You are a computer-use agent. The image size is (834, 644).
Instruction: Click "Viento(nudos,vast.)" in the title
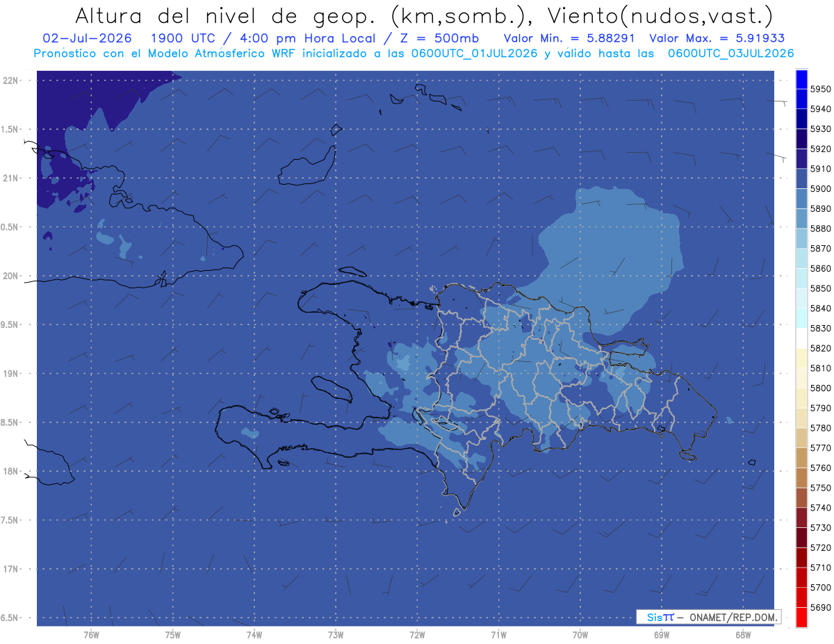[x=659, y=15]
